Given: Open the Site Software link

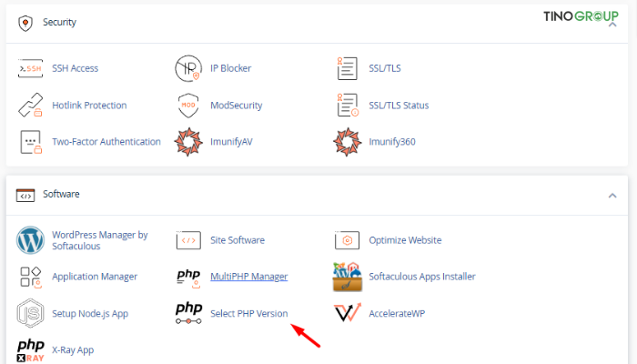Looking at the screenshot, I should tap(238, 240).
